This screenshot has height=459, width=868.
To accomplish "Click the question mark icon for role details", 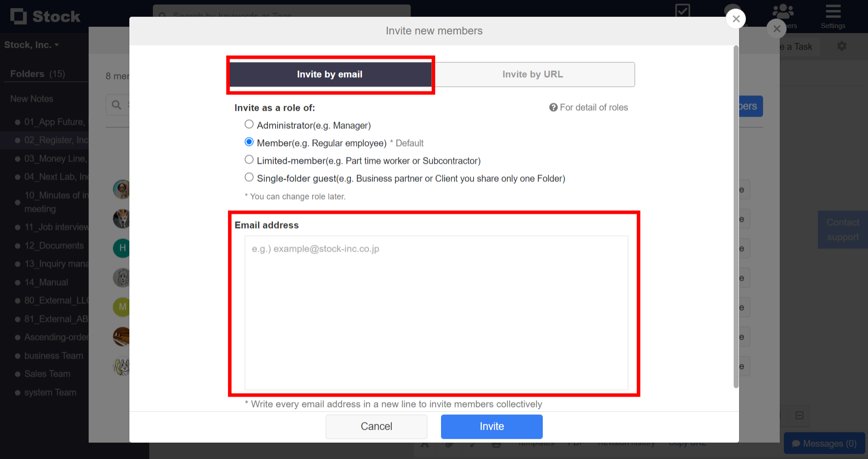I will pos(553,107).
